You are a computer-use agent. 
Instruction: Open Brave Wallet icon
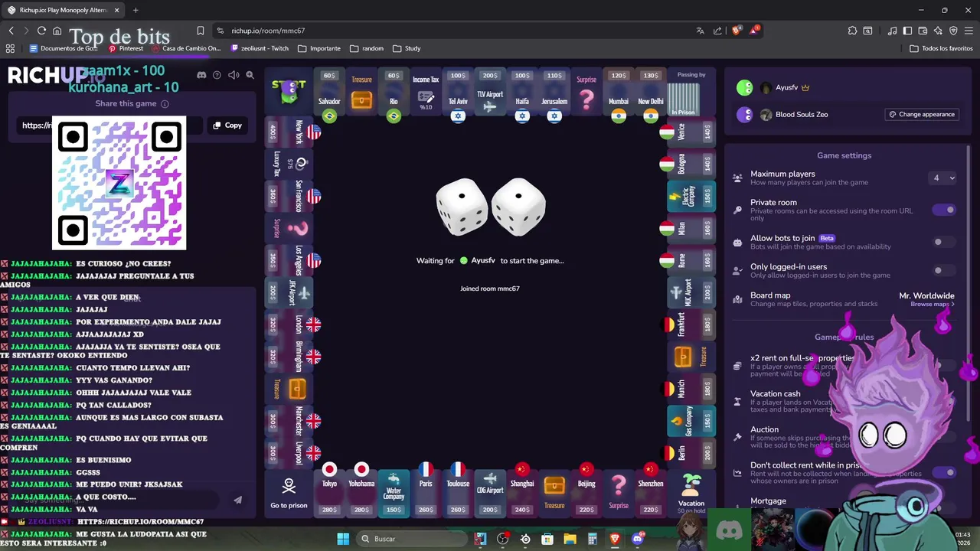(923, 31)
